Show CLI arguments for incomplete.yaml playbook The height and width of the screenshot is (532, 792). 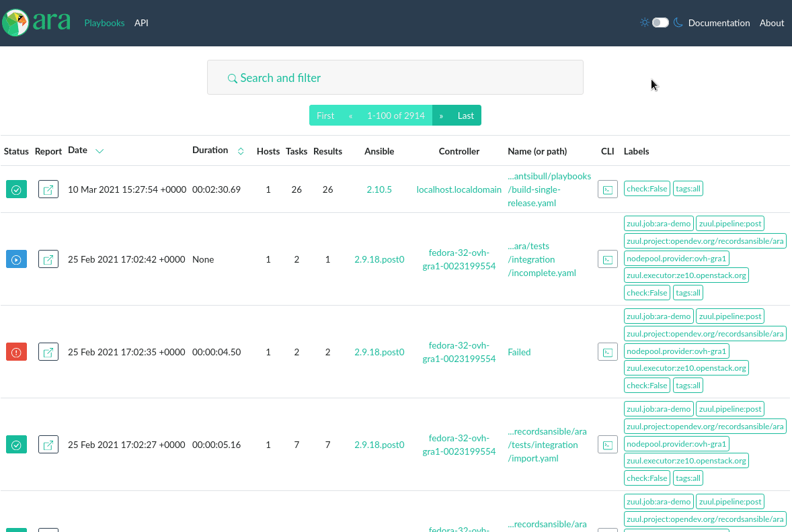pyautogui.click(x=607, y=259)
